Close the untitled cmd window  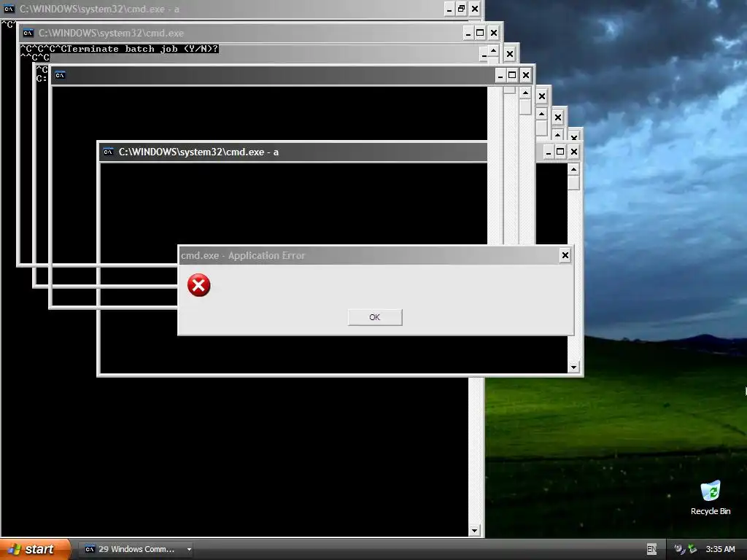(x=525, y=75)
